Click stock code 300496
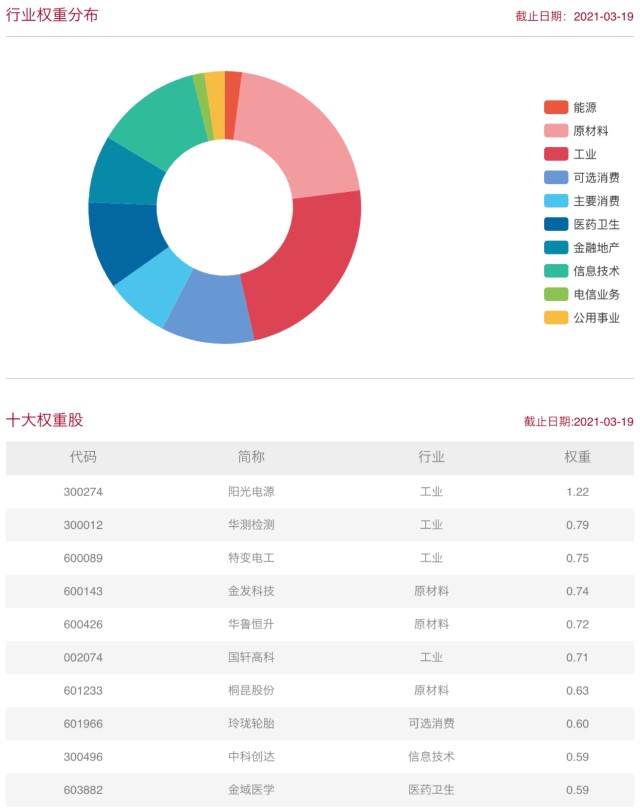This screenshot has width=640, height=812. click(x=83, y=757)
